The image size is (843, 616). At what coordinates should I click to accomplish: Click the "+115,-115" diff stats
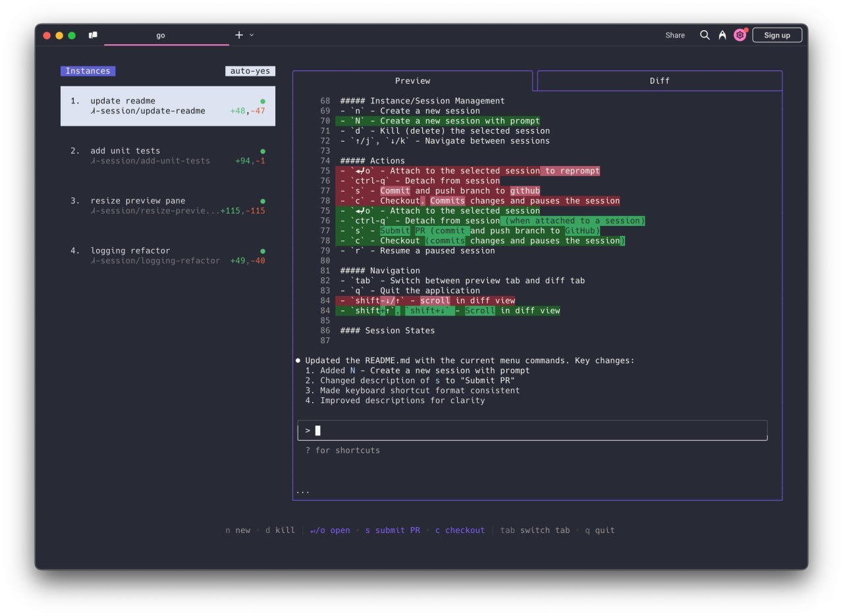point(243,211)
